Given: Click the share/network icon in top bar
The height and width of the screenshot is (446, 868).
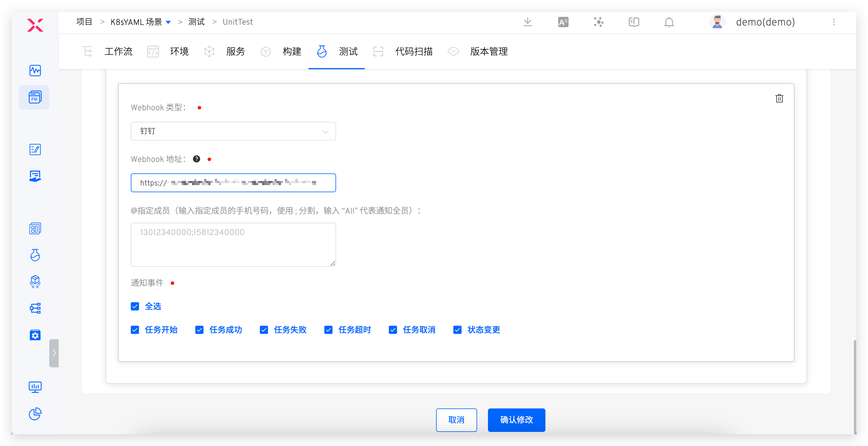Looking at the screenshot, I should pyautogui.click(x=599, y=22).
